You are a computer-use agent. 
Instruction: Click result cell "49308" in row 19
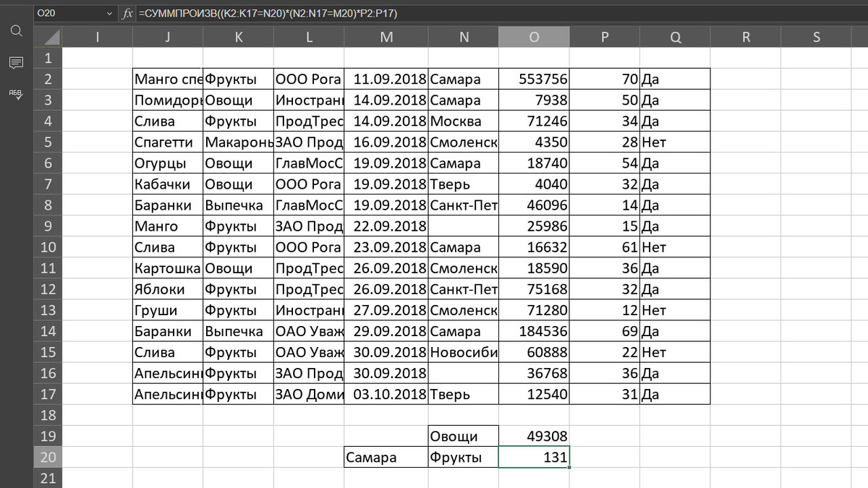(x=534, y=436)
